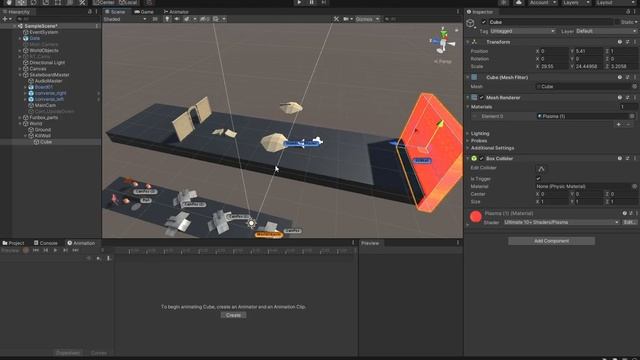Toggle 2D view mode in Scene toolbar
The width and height of the screenshot is (640, 360).
tap(155, 19)
